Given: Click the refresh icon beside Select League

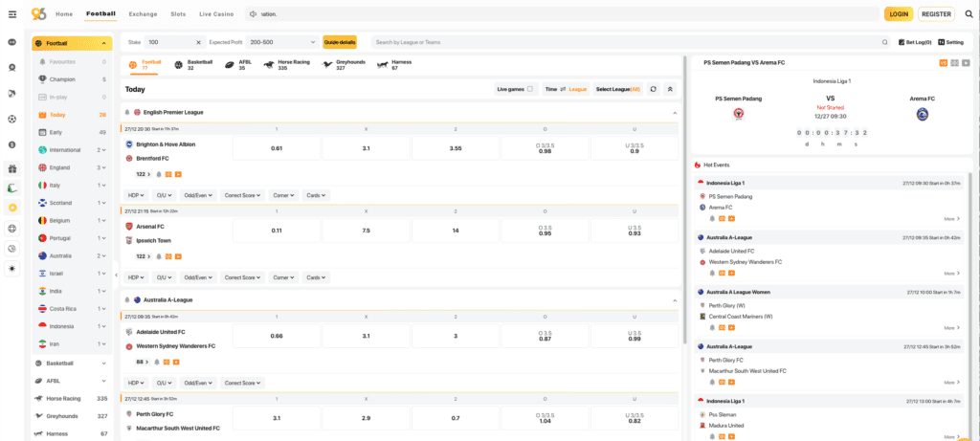Looking at the screenshot, I should (653, 89).
